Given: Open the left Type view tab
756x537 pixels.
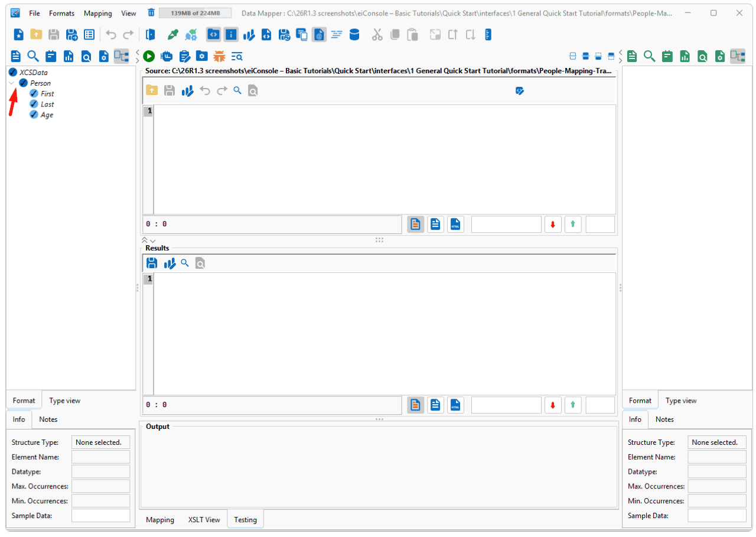Looking at the screenshot, I should tap(65, 401).
